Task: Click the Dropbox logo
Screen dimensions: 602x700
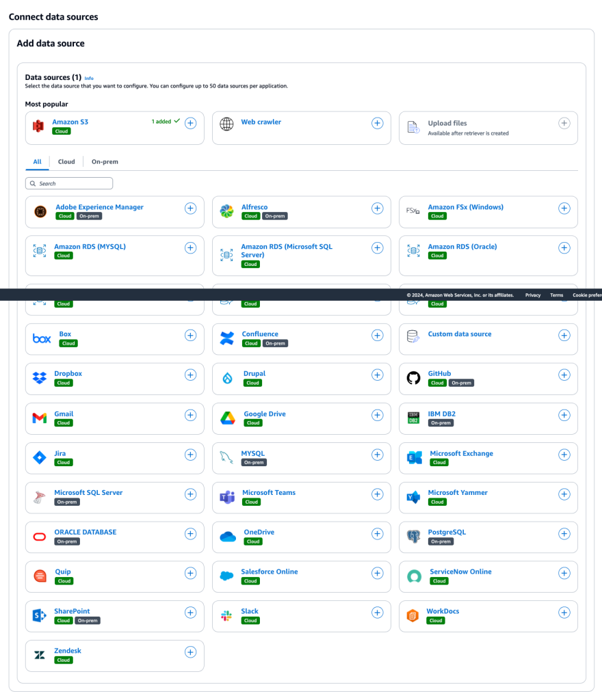Action: [x=40, y=377]
